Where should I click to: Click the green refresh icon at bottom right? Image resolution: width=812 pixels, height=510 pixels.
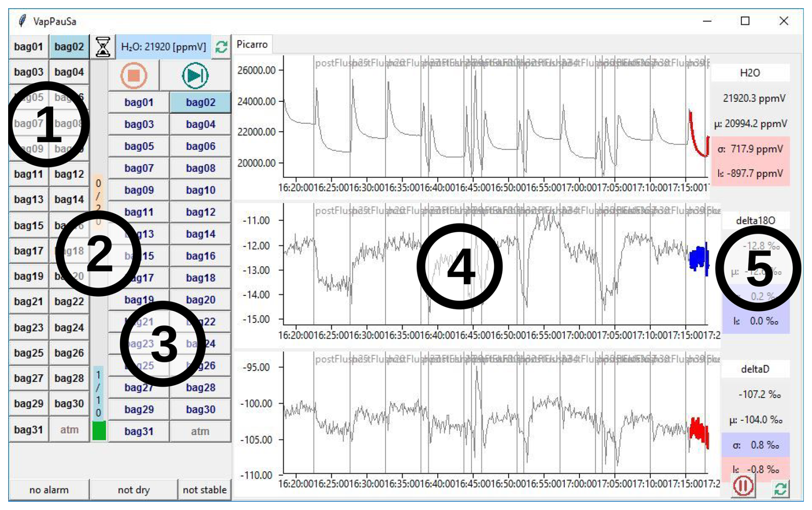point(780,489)
